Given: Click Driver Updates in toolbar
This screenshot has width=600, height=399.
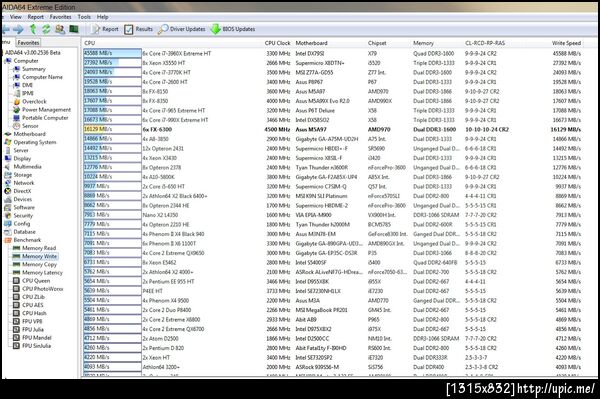Looking at the screenshot, I should (182, 29).
